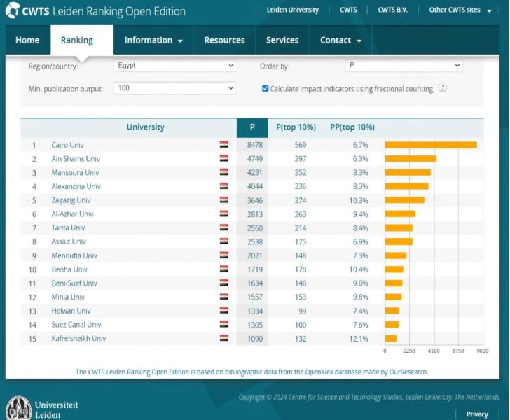This screenshot has height=420, width=510.
Task: Click the P(top 10%) column header
Action: (x=296, y=127)
